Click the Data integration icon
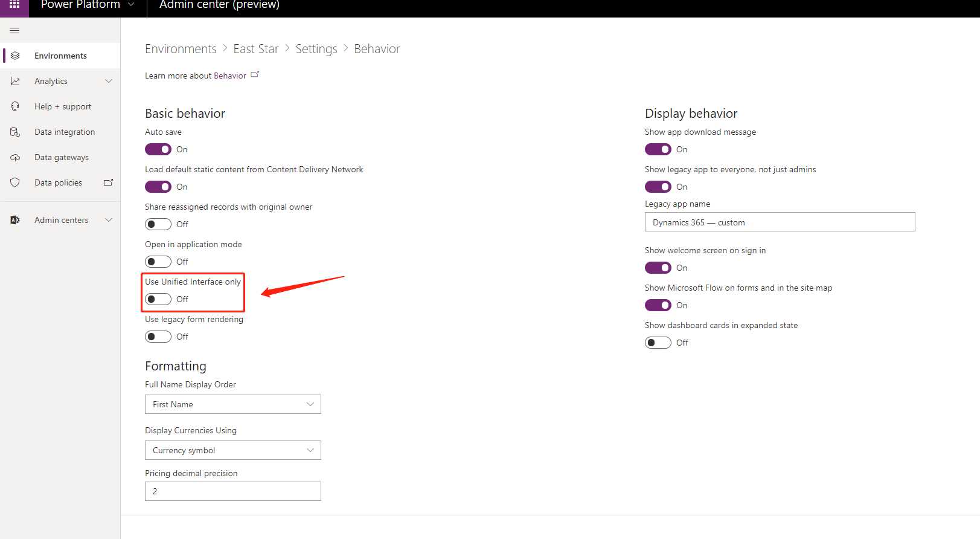 point(15,132)
